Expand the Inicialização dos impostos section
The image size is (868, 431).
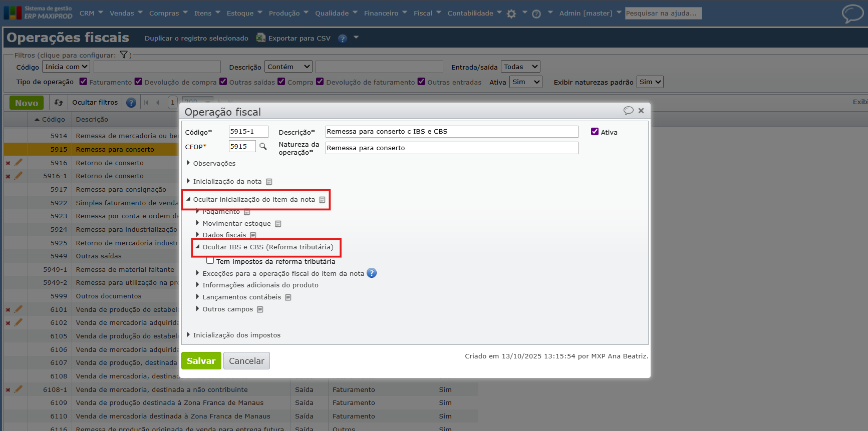tap(233, 335)
